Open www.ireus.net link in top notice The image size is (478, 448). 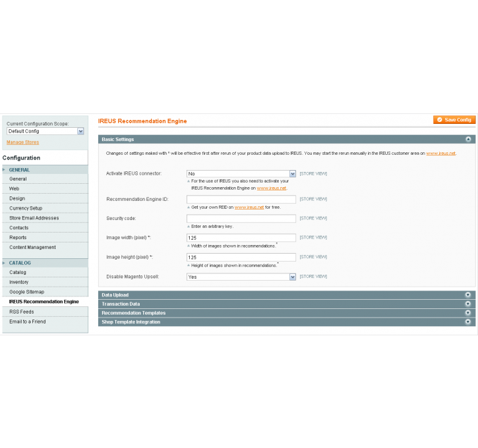tap(441, 154)
